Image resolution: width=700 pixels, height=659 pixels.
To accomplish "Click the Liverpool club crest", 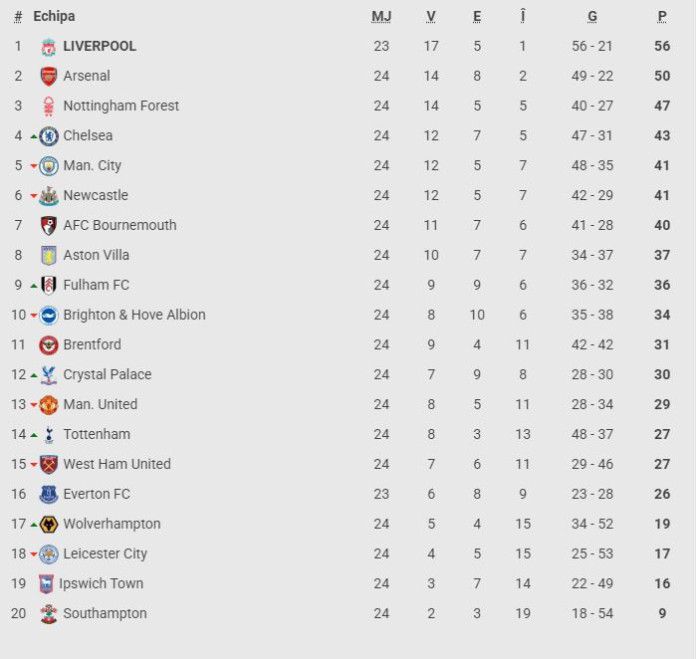I will pos(49,47).
